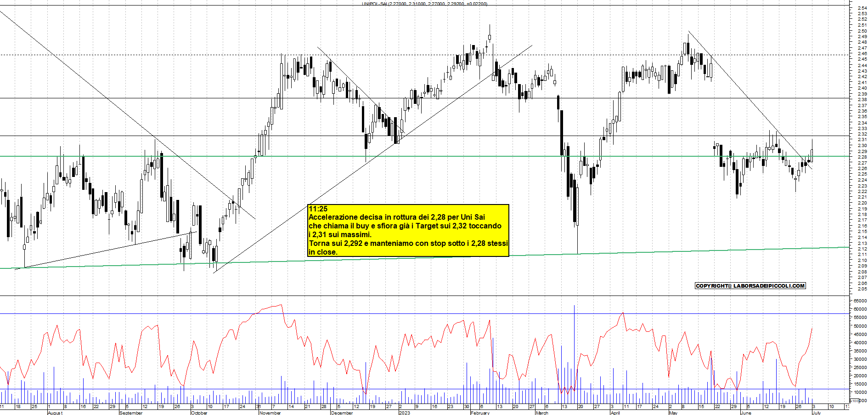Click the '11:25' timestamp in the yellow note
This screenshot has width=868, height=415.
(318, 209)
